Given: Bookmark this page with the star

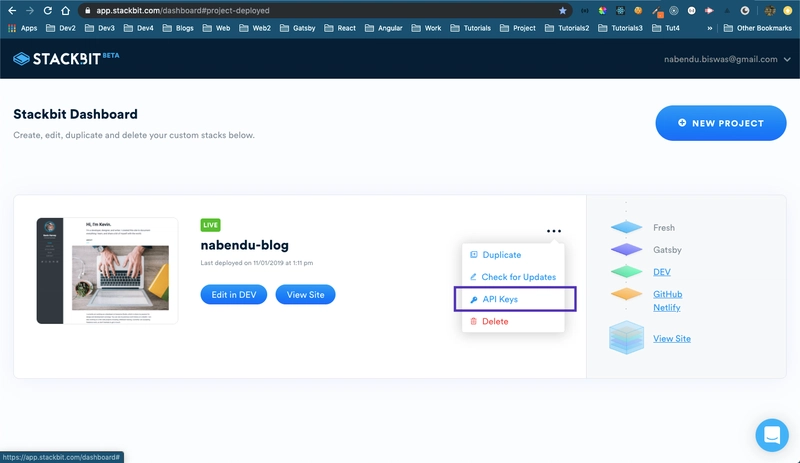Looking at the screenshot, I should [x=562, y=10].
